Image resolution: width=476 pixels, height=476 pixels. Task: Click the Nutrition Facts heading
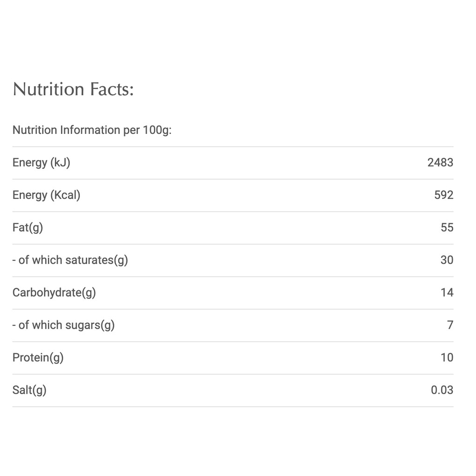pyautogui.click(x=73, y=89)
